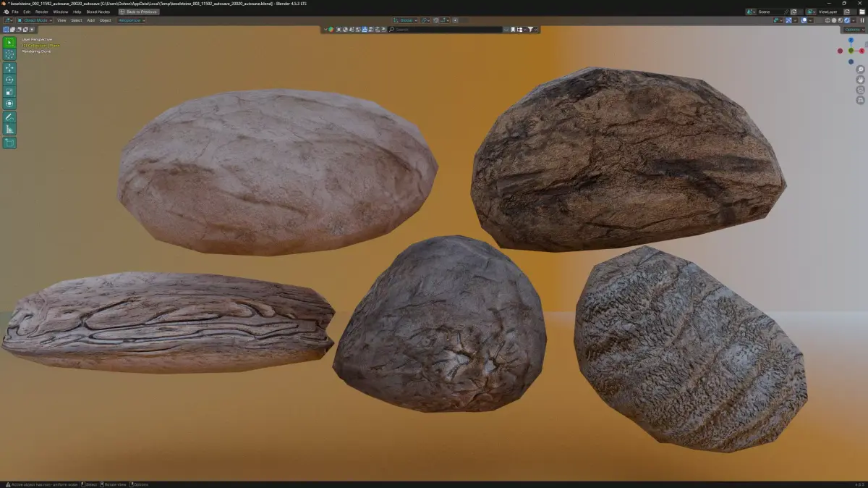Activate the Cursor tool
This screenshot has height=488, width=868.
point(9,54)
